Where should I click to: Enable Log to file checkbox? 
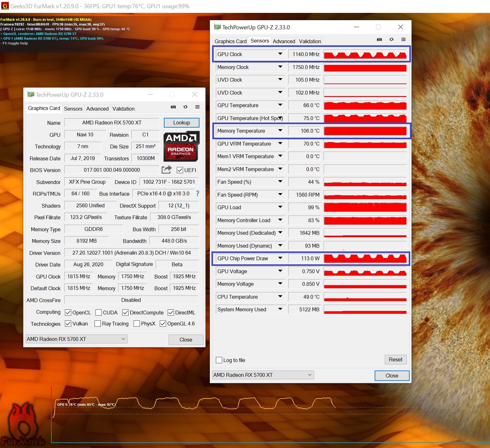(x=219, y=360)
